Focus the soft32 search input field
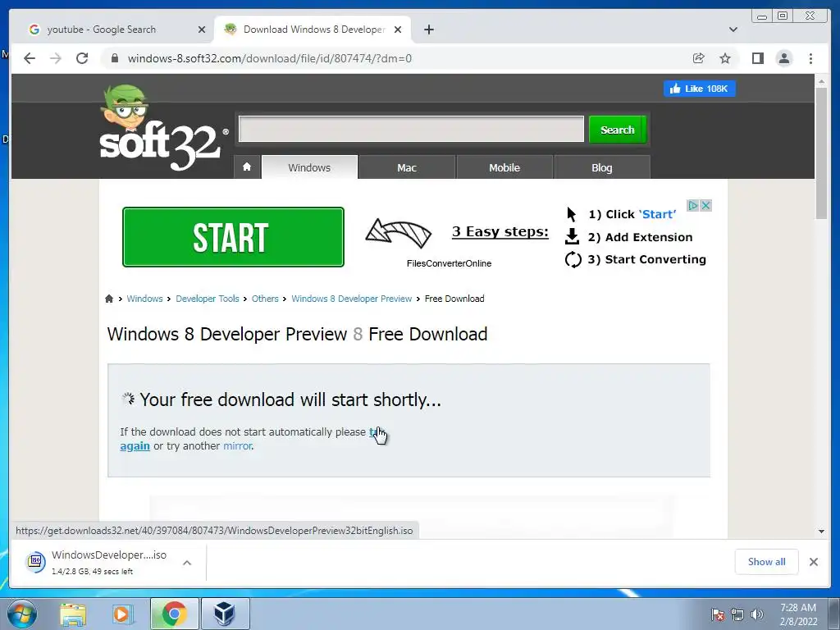The width and height of the screenshot is (840, 630). (411, 129)
